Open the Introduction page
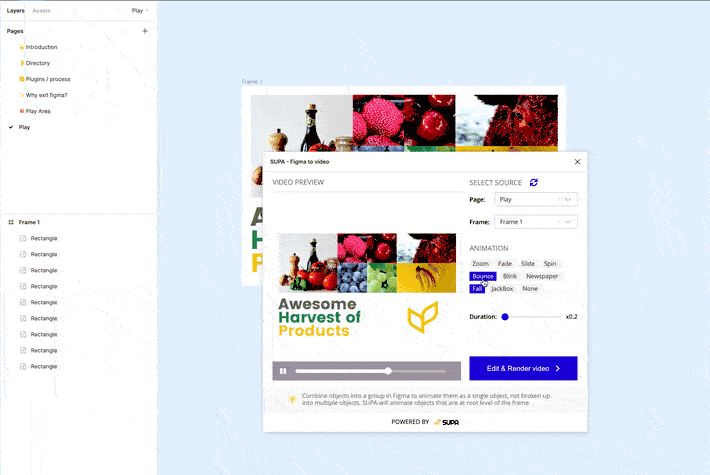The width and height of the screenshot is (710, 475). pyautogui.click(x=41, y=47)
